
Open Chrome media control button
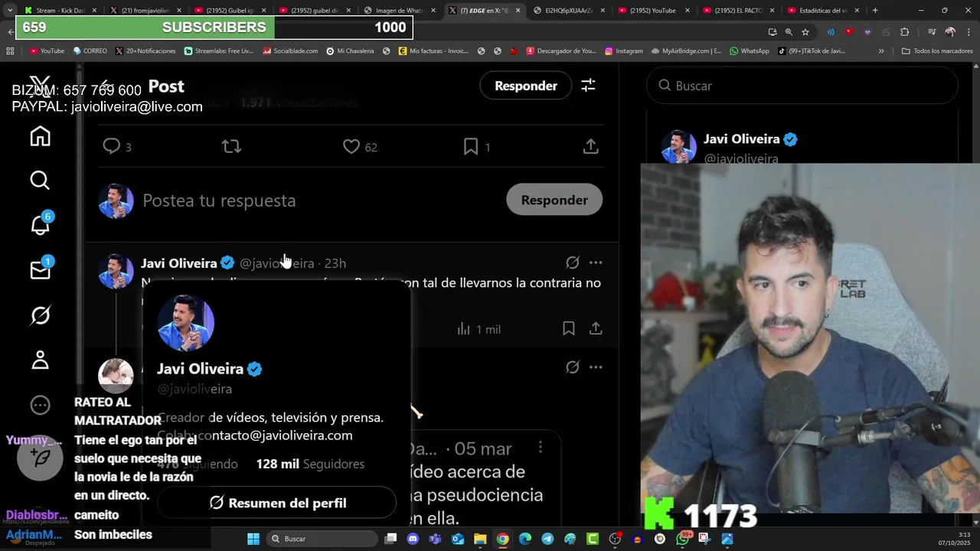(x=932, y=32)
